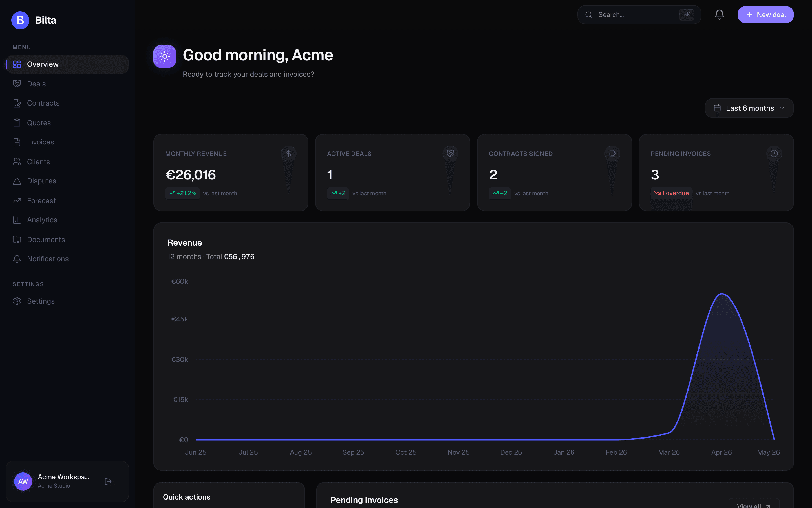Click the Clients people icon in sidebar
Image resolution: width=812 pixels, height=508 pixels.
(17, 162)
